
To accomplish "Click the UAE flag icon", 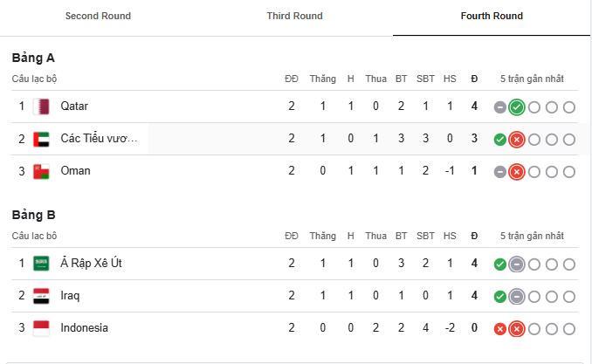I will 41,139.
